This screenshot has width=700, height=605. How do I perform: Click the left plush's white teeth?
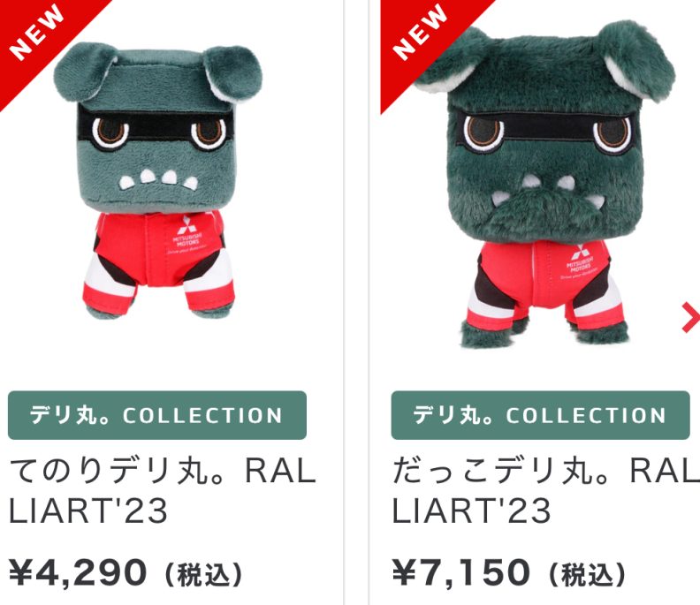tap(158, 178)
